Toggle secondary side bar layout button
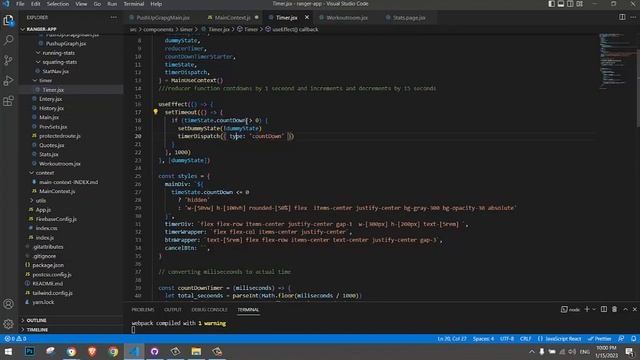The width and height of the screenshot is (640, 360). [570, 4]
